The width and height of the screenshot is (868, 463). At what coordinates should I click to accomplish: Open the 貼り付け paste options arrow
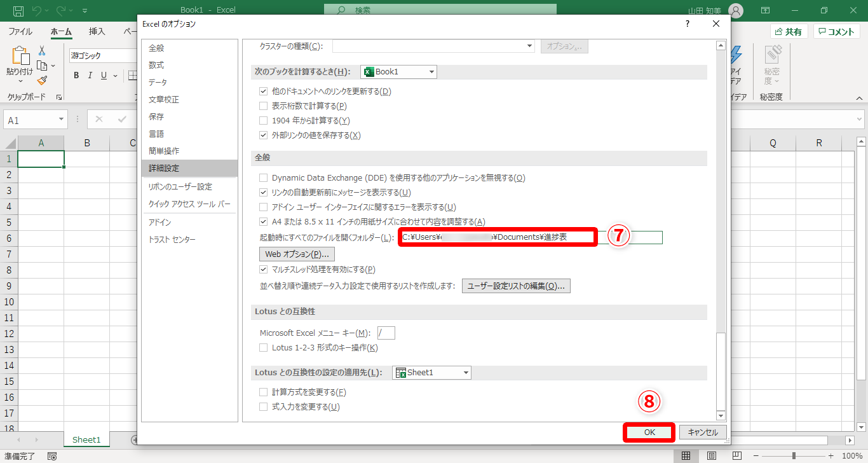[20, 81]
